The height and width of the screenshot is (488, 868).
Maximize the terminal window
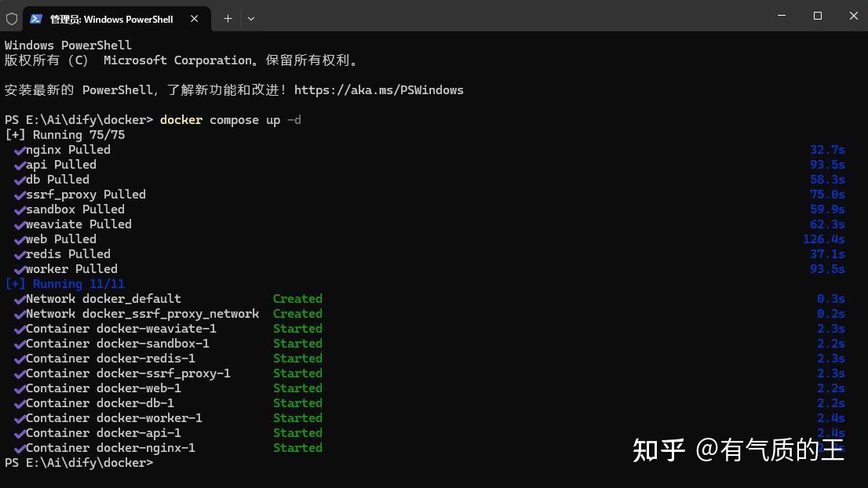[x=818, y=16]
